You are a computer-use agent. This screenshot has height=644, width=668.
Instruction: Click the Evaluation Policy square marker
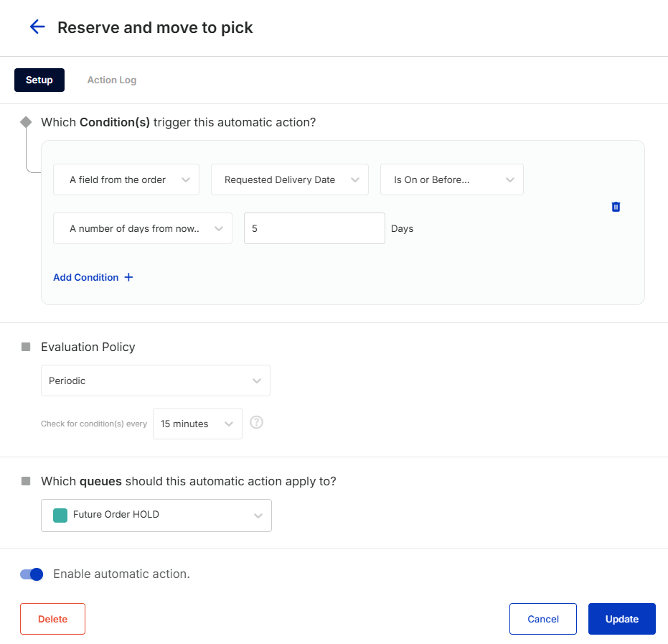[x=26, y=347]
